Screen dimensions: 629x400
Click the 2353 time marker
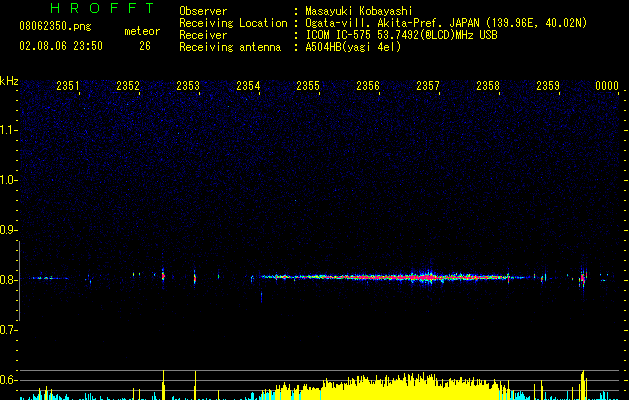coord(188,85)
